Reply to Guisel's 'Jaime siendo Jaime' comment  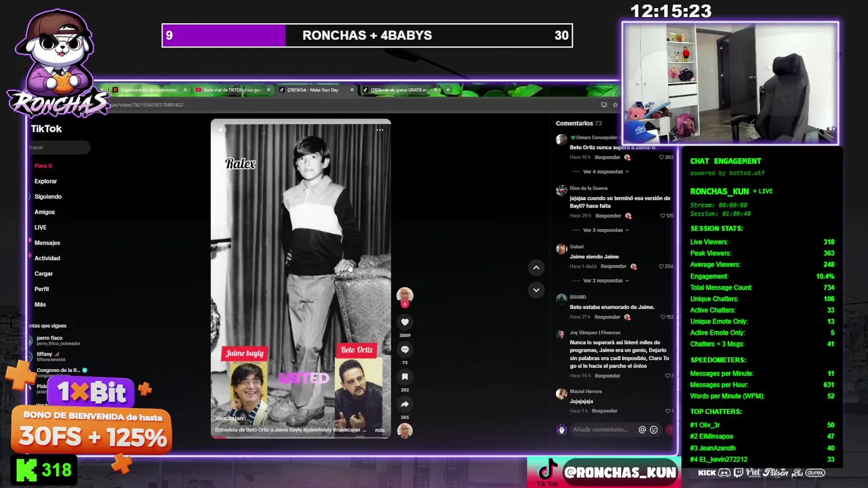pos(614,266)
